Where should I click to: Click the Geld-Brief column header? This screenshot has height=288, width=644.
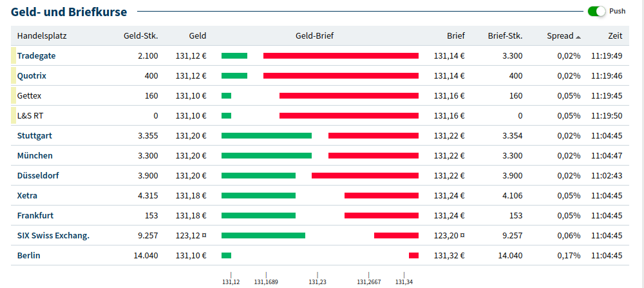314,36
